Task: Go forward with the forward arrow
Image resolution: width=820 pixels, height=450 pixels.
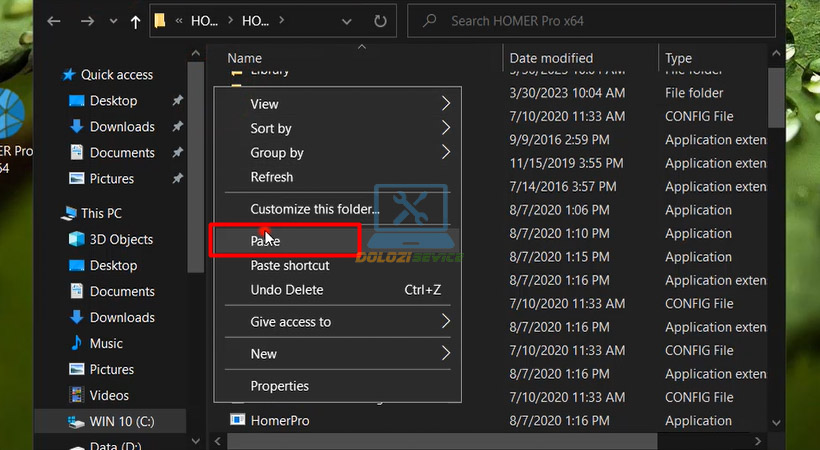Action: click(x=87, y=21)
